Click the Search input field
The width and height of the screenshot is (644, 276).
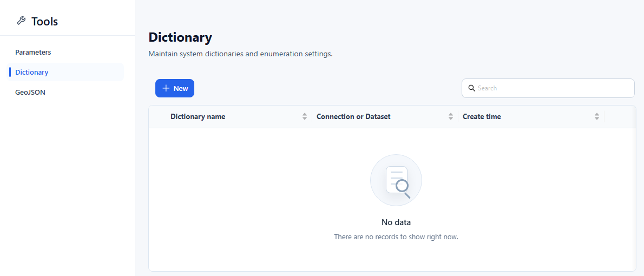click(548, 88)
